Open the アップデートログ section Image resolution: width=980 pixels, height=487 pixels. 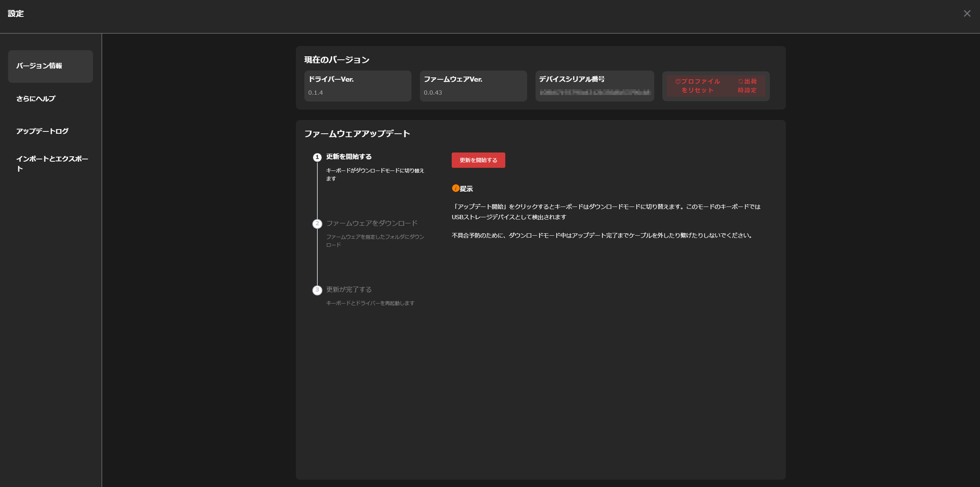point(42,131)
